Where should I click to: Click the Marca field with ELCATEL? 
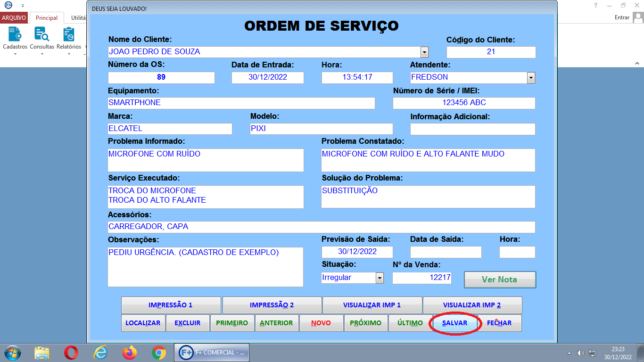(x=170, y=129)
